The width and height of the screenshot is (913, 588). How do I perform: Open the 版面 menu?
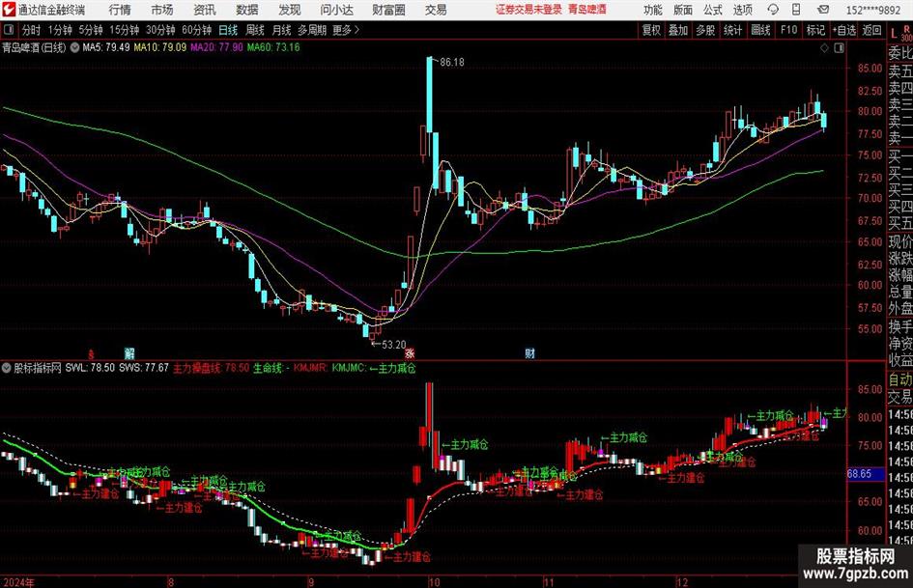click(x=682, y=10)
